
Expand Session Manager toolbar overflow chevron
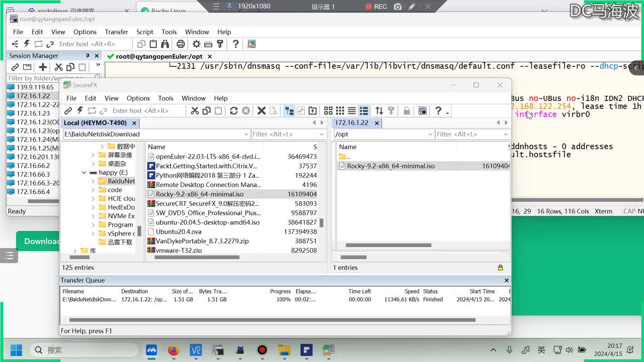pos(98,65)
